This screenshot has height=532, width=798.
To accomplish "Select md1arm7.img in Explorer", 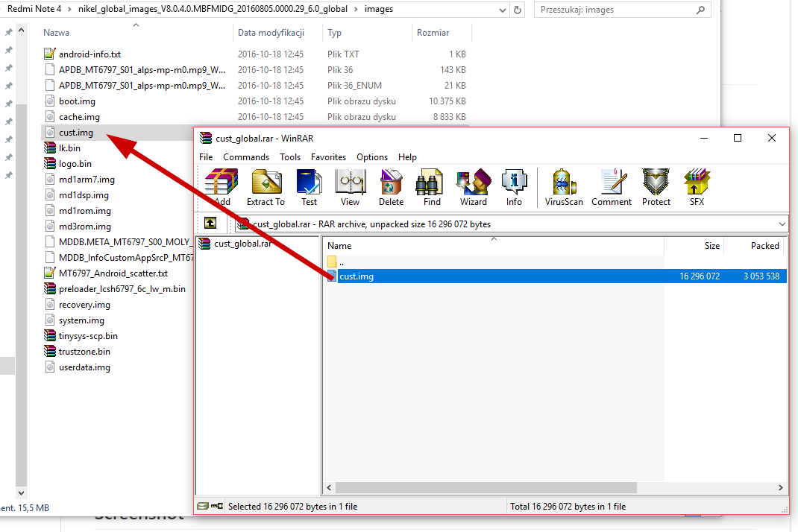I will (87, 180).
